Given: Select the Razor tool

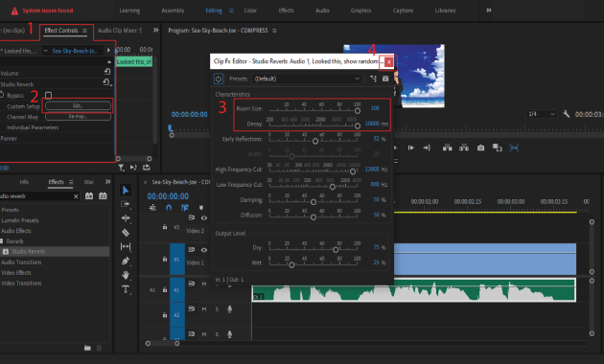Looking at the screenshot, I should pyautogui.click(x=126, y=233).
